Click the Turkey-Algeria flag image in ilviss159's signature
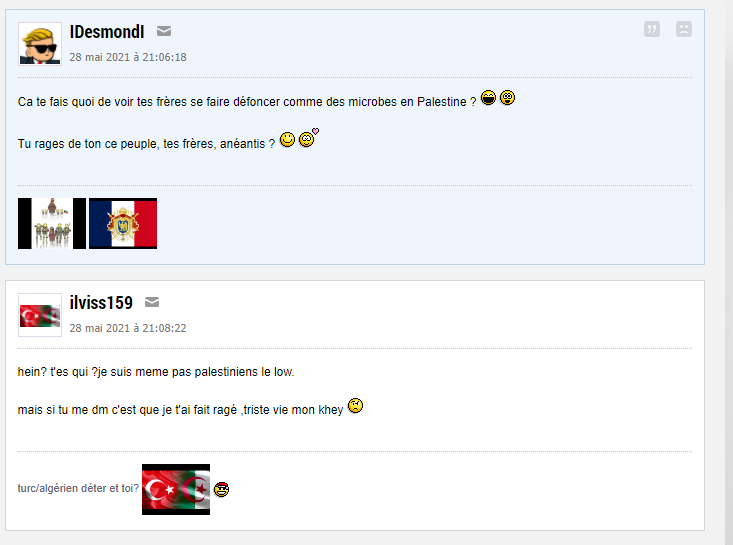The width and height of the screenshot is (733, 545). [x=176, y=489]
